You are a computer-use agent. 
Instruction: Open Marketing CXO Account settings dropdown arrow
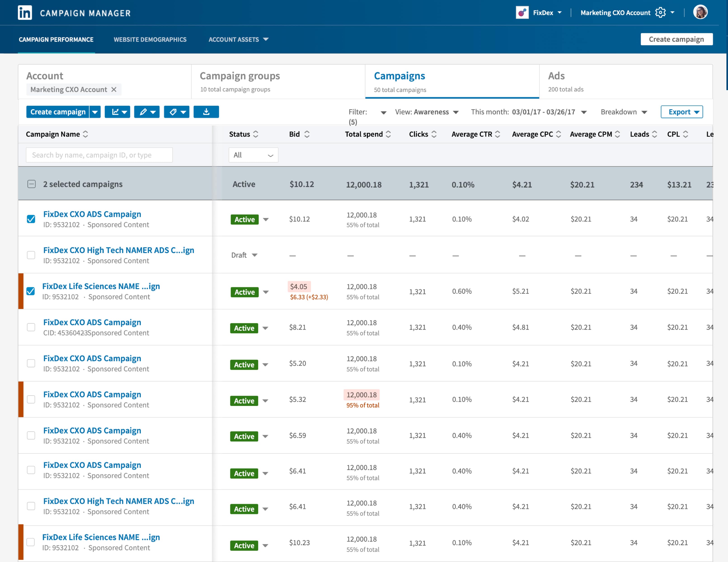[672, 13]
